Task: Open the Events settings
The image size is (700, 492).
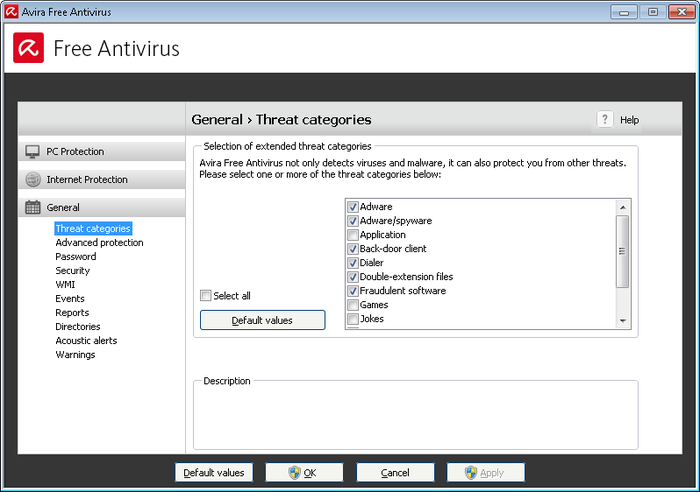Action: tap(70, 299)
